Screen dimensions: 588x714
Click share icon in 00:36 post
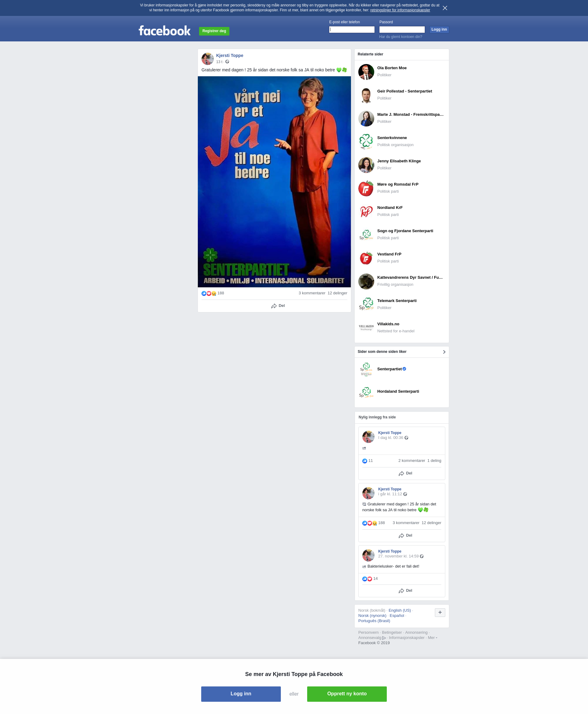click(x=364, y=448)
